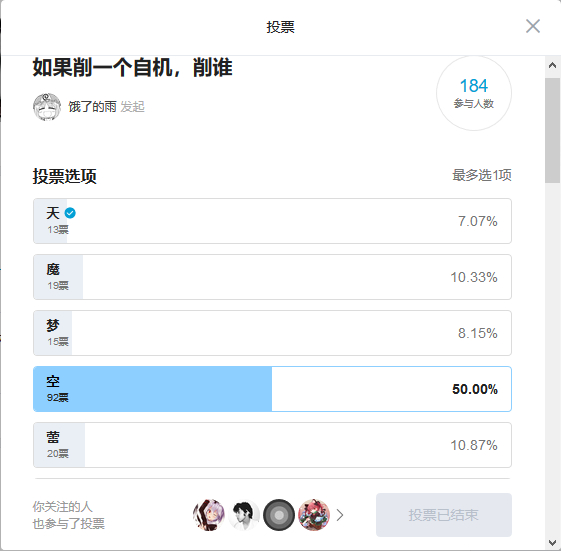Click the 饿了的雨 username link
This screenshot has height=551, width=561.
click(x=92, y=107)
